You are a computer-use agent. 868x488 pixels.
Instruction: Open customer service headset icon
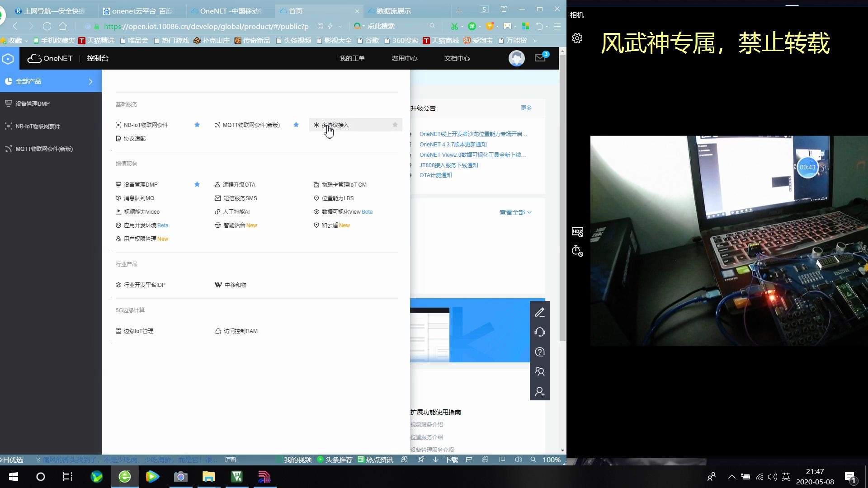tap(540, 332)
